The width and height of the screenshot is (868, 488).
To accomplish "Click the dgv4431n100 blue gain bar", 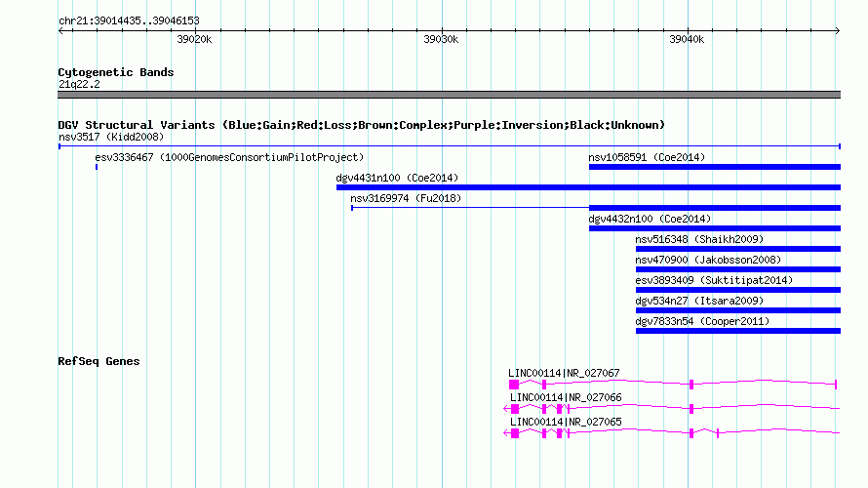I will [x=588, y=187].
